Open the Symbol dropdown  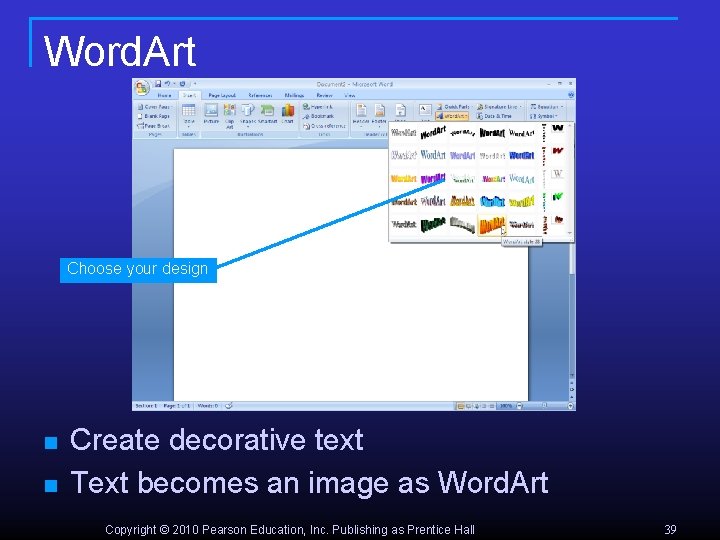(544, 116)
